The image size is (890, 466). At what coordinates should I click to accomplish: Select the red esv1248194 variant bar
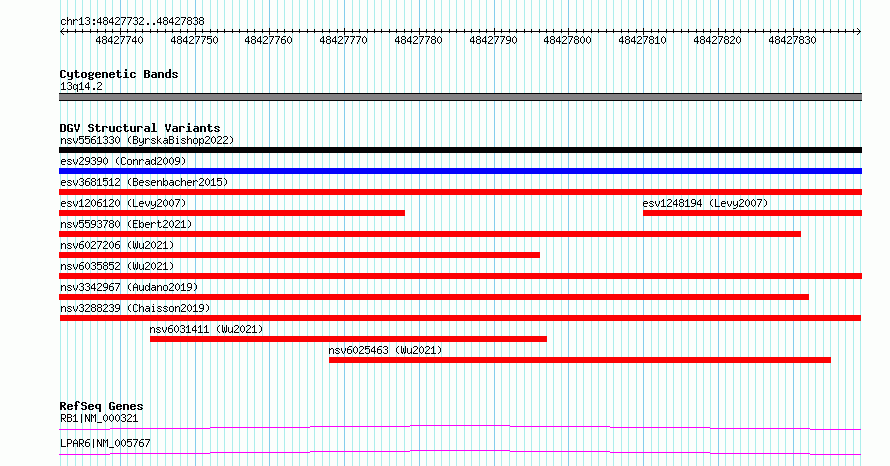point(753,213)
